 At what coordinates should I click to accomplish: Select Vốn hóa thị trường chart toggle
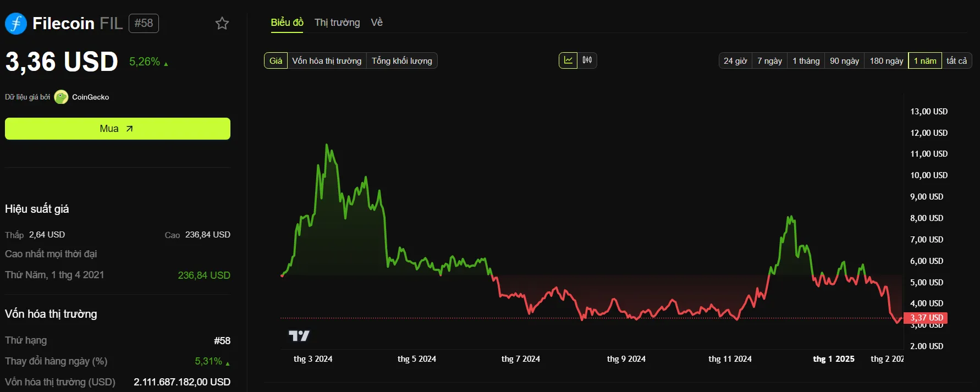[327, 60]
